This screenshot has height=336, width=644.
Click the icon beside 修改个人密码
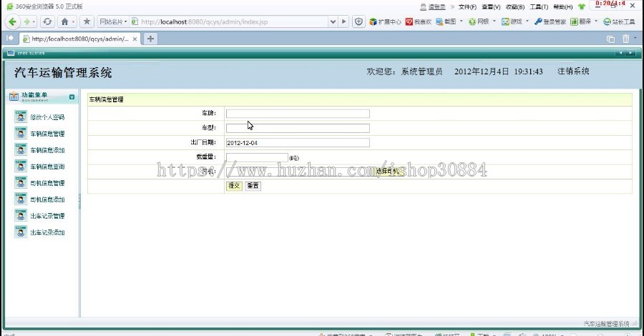pos(21,117)
